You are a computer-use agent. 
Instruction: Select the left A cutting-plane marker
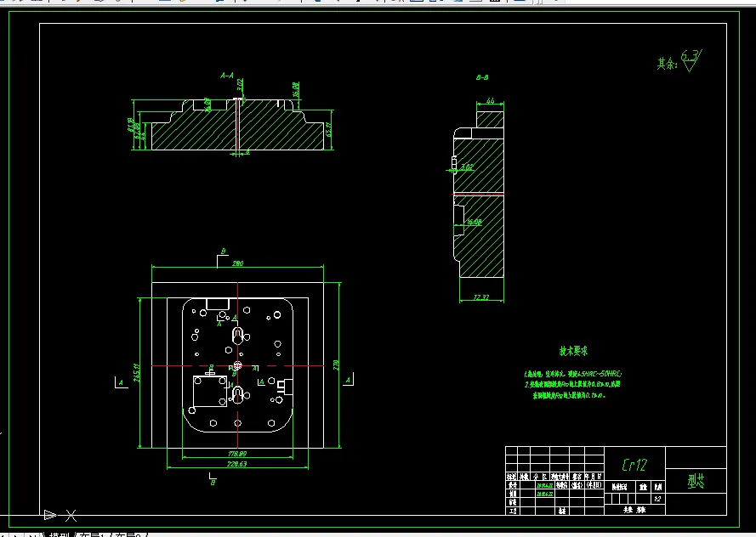[121, 382]
